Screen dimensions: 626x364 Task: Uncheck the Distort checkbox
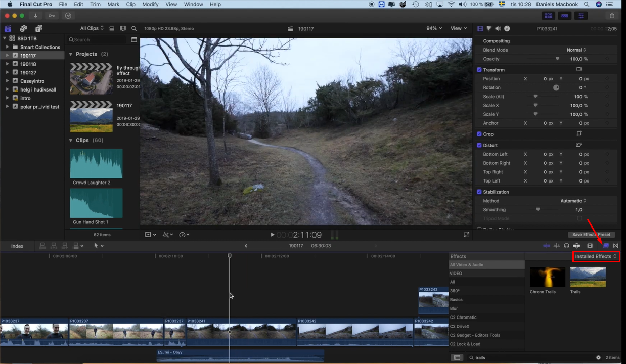click(479, 145)
